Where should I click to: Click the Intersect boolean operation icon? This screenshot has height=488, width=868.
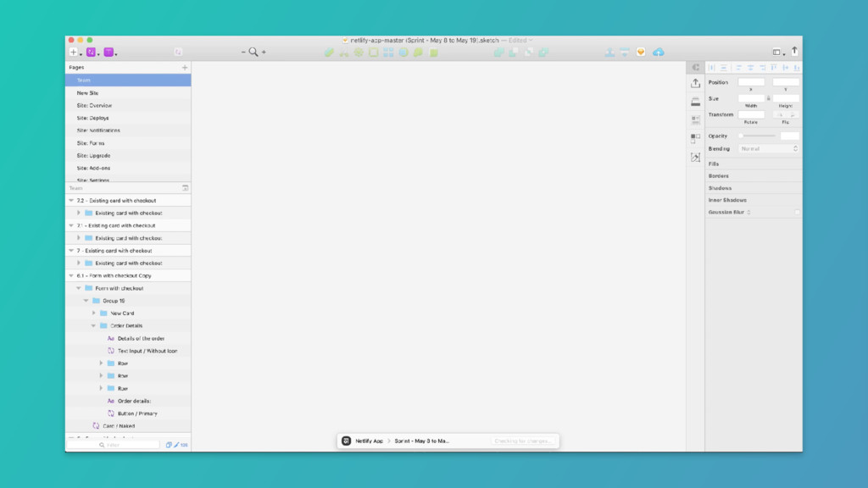click(x=529, y=52)
